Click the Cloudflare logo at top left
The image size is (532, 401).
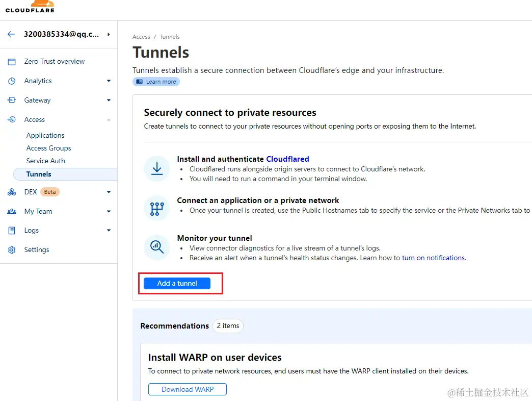tap(30, 7)
